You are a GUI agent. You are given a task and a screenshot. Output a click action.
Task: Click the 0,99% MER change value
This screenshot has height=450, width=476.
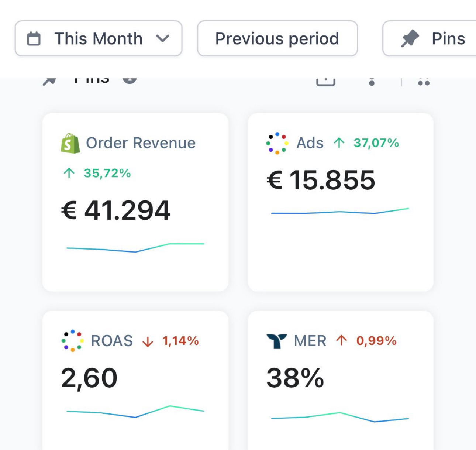(376, 340)
